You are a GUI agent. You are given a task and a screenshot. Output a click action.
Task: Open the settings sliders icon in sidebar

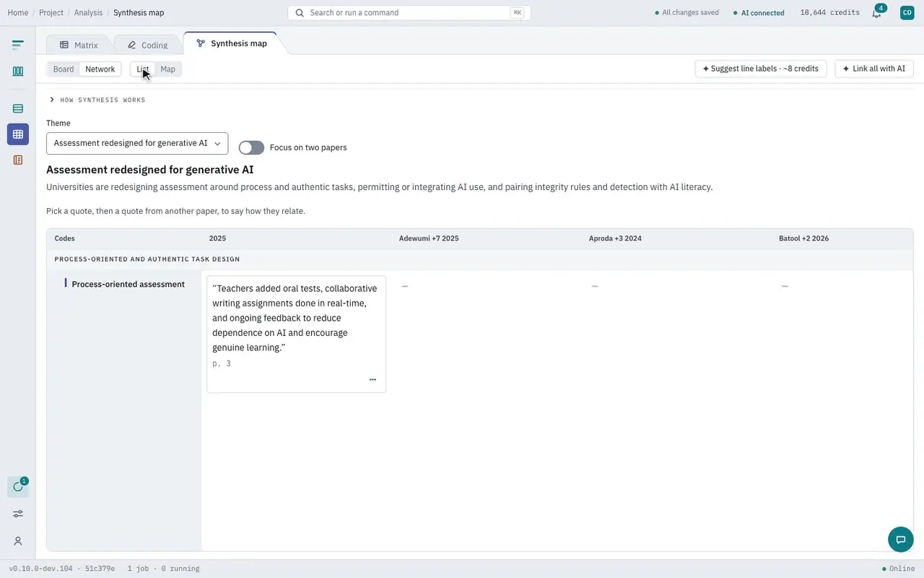18,514
